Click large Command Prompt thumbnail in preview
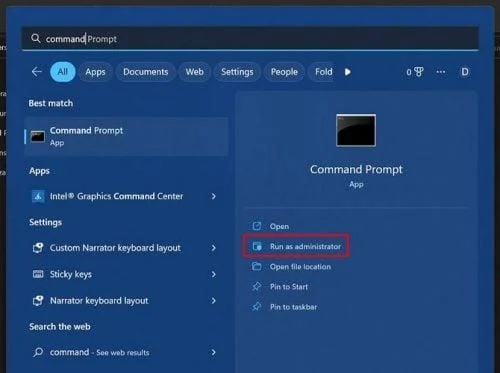Viewport: 500px width, 373px height. tap(356, 130)
